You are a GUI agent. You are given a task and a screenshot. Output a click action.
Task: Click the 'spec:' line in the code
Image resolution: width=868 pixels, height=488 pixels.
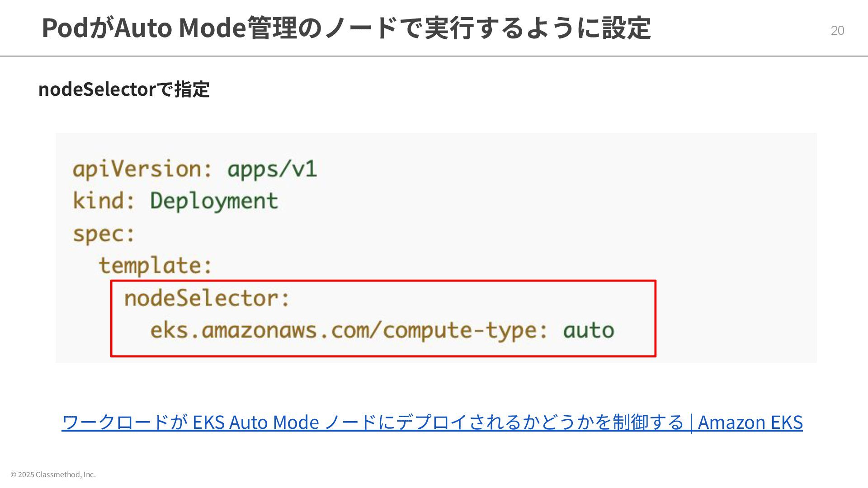tap(104, 234)
